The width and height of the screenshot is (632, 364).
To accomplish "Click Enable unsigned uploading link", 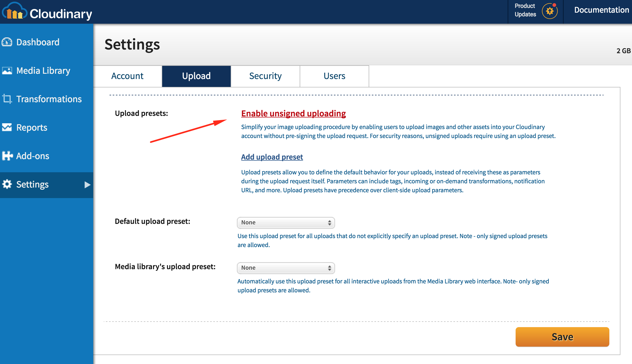I will click(293, 114).
